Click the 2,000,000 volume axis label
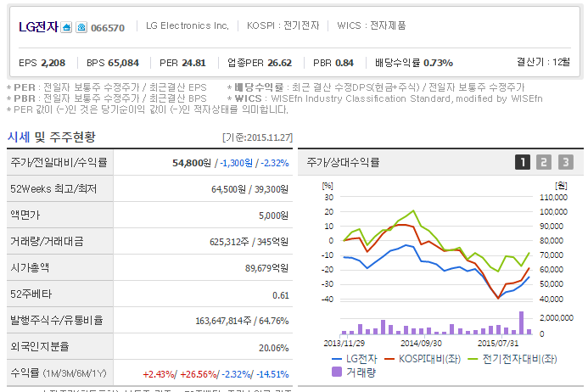This screenshot has width=588, height=392. (x=557, y=317)
